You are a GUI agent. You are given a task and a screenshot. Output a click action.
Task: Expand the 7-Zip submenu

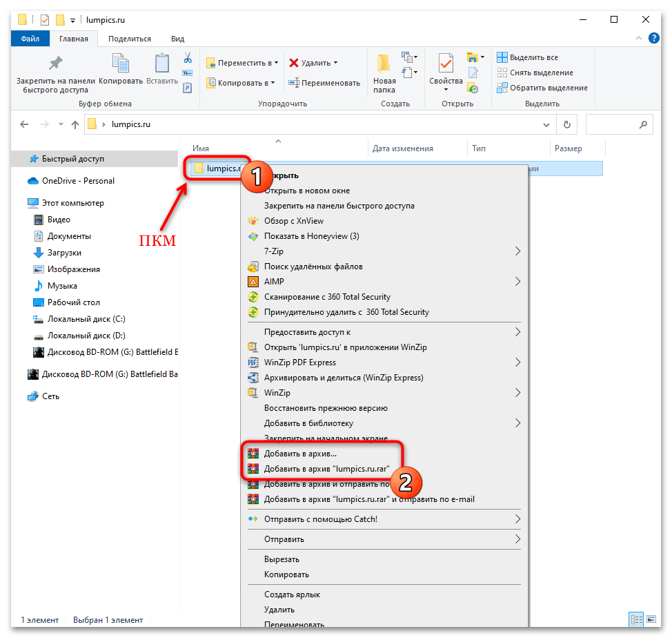(x=517, y=251)
